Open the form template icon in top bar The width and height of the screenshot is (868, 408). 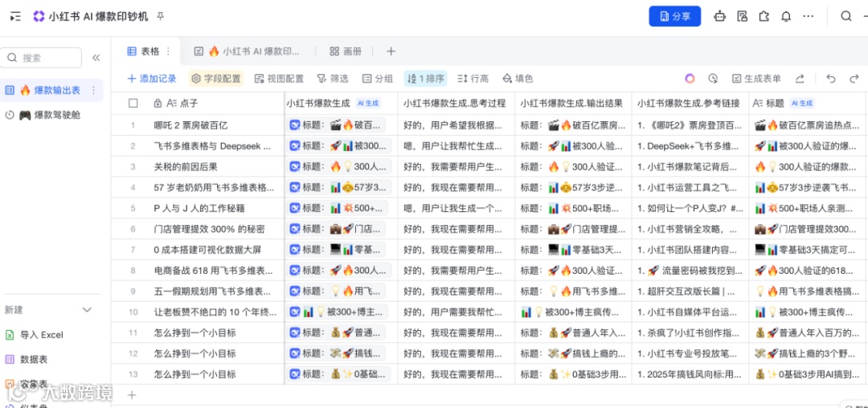(743, 17)
